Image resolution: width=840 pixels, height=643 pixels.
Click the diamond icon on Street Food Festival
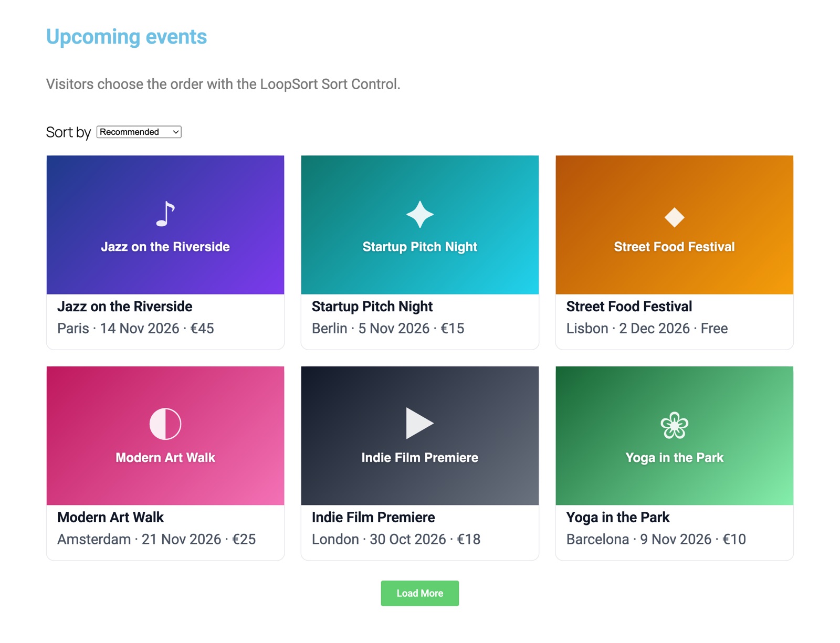click(674, 217)
